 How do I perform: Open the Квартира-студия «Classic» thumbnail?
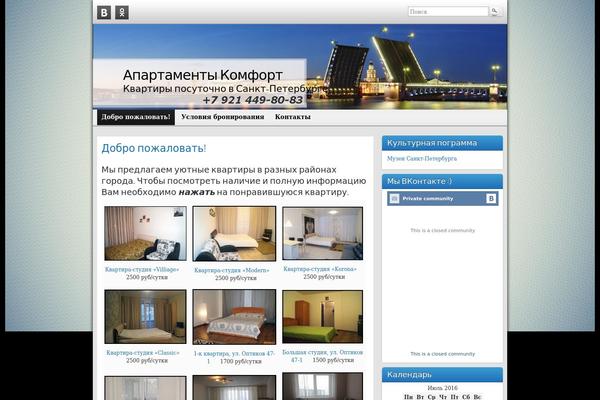pos(145,317)
